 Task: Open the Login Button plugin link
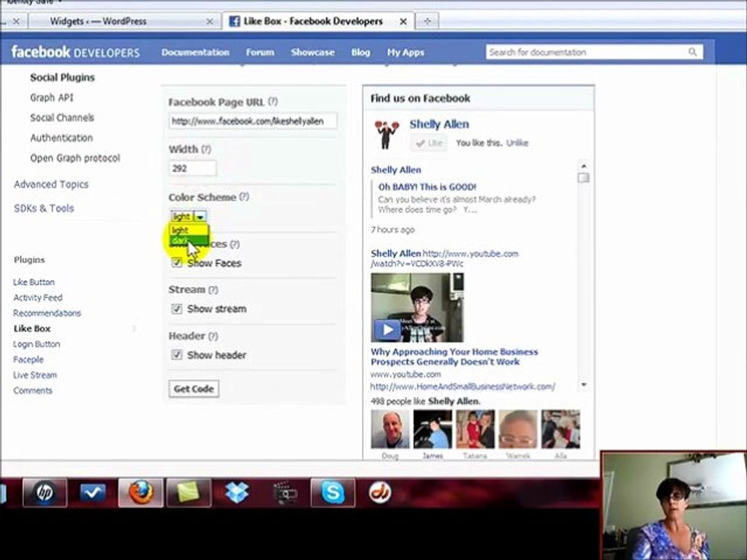coord(37,344)
